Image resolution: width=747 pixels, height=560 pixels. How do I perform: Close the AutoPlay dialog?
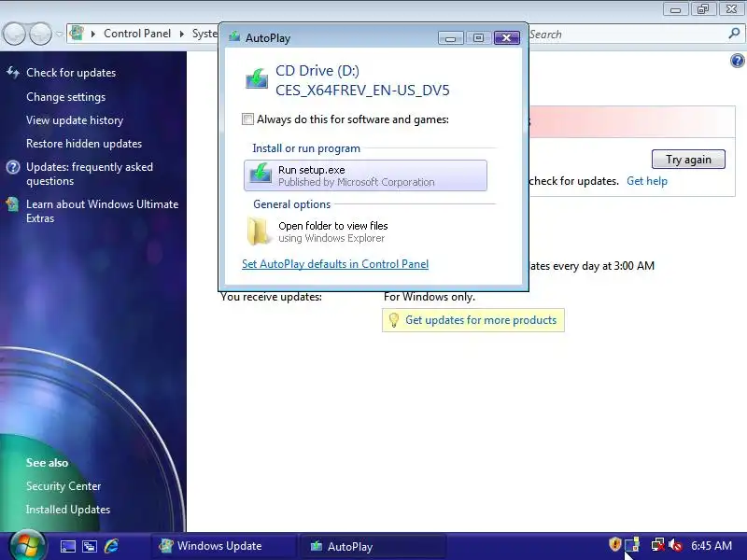[506, 37]
